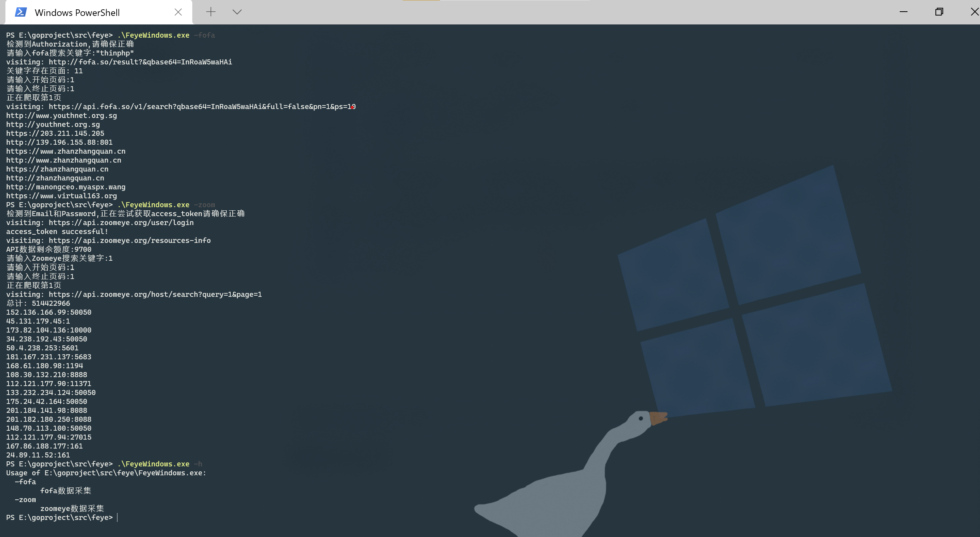The height and width of the screenshot is (537, 980).
Task: Click '请输入fofa搜索关键字' line
Action: (70, 53)
